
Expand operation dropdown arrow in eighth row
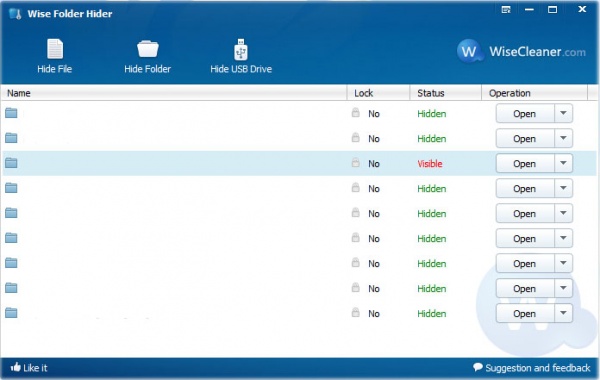tap(563, 289)
